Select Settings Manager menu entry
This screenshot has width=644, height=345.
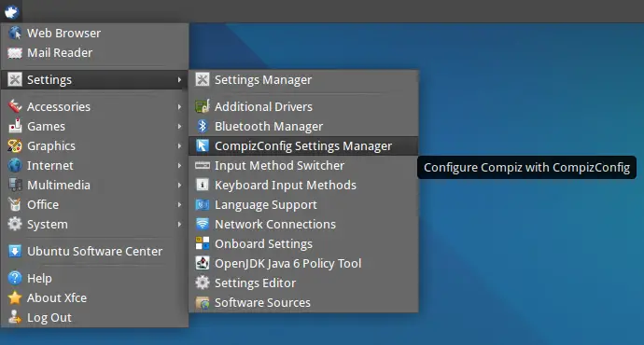(303, 79)
